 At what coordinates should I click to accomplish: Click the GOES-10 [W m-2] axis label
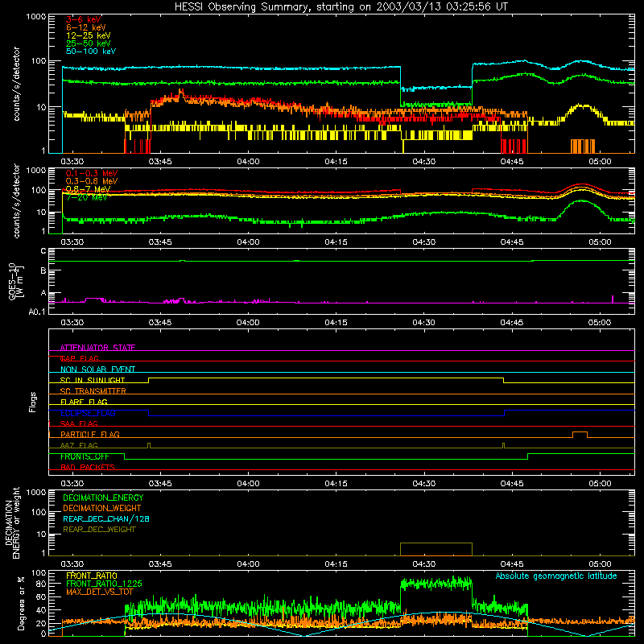click(x=16, y=282)
